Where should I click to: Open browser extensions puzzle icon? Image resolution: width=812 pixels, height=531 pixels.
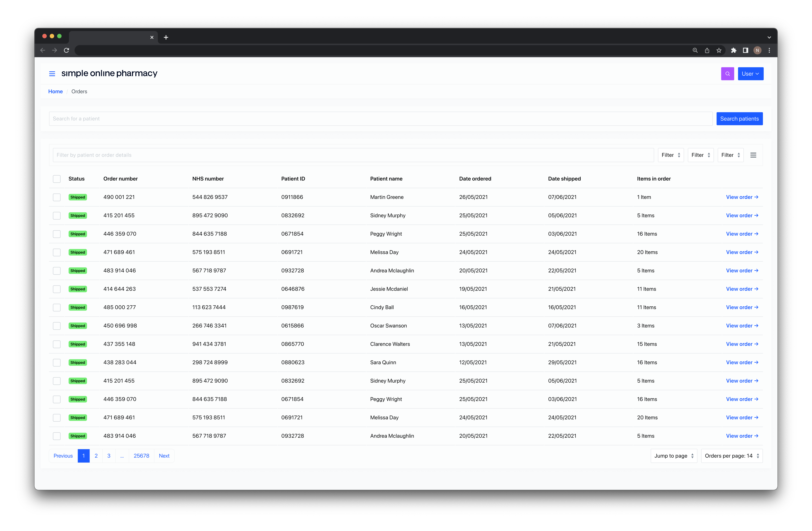pyautogui.click(x=733, y=51)
